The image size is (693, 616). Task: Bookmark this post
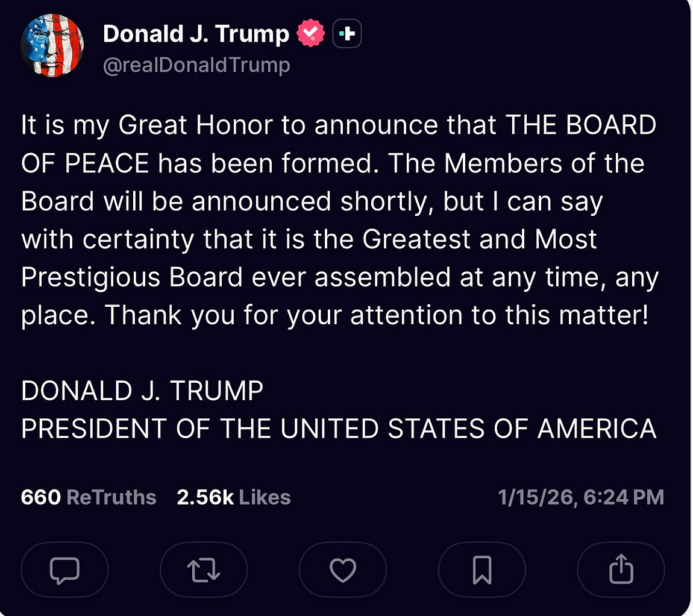pos(481,570)
